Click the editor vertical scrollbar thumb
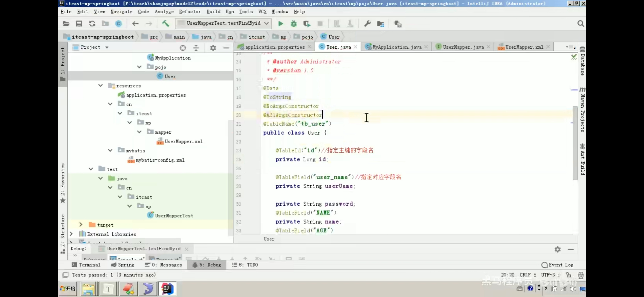Screen dimensions: 644x297 (x=575, y=143)
